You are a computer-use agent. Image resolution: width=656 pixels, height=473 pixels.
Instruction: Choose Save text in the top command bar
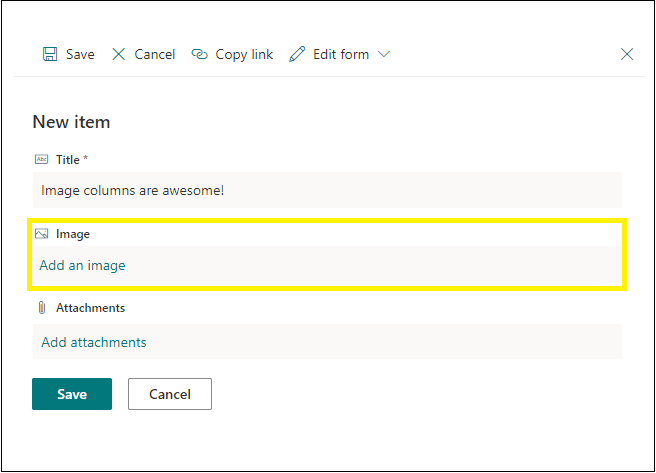(80, 54)
